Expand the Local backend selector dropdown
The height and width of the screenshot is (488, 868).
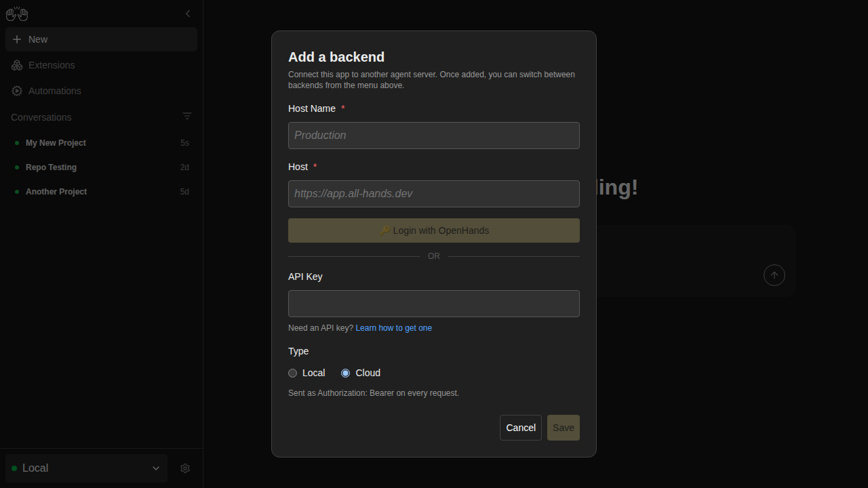coord(86,468)
